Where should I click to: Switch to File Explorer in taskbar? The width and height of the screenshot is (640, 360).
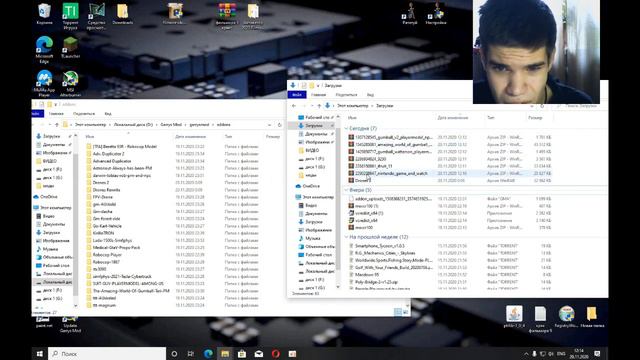(x=225, y=353)
